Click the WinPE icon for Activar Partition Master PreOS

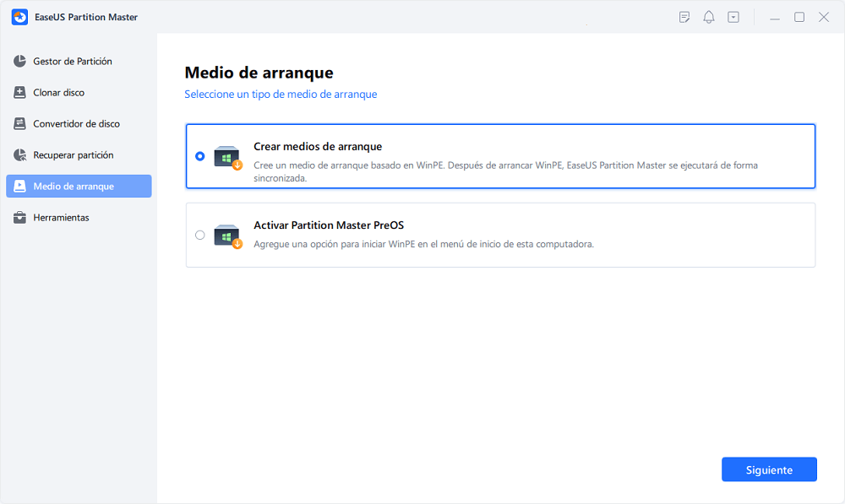point(228,237)
